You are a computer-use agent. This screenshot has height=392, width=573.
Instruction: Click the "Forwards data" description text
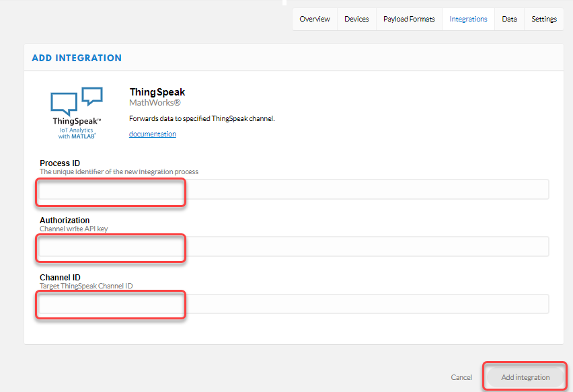click(202, 118)
